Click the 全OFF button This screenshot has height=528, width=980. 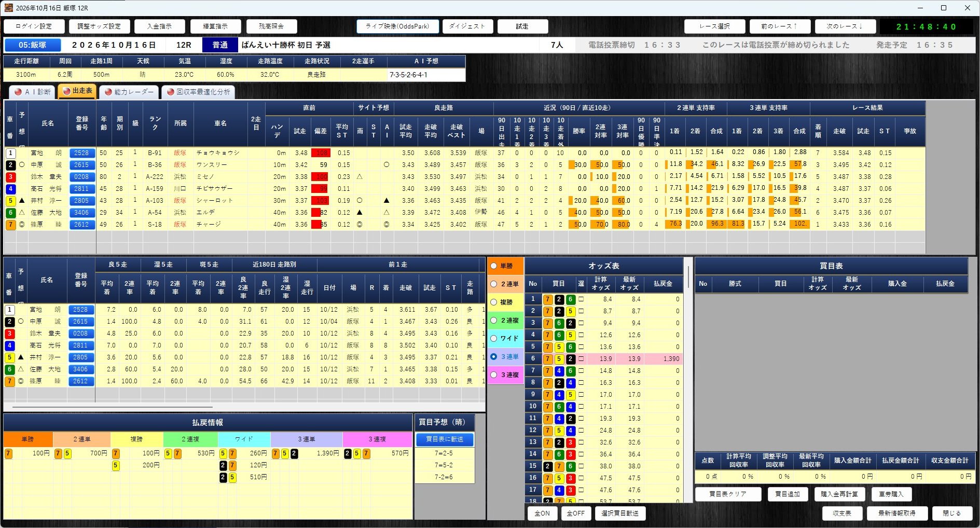click(x=575, y=513)
